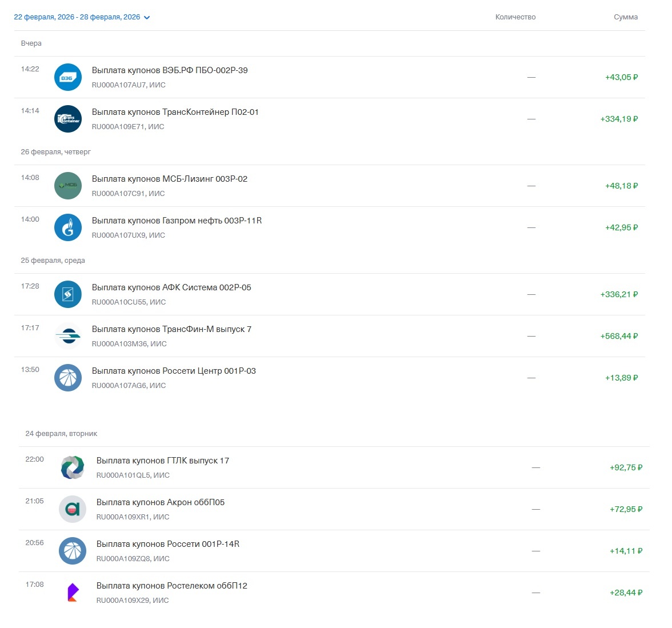Click the 22:00 timestamp

point(35,459)
